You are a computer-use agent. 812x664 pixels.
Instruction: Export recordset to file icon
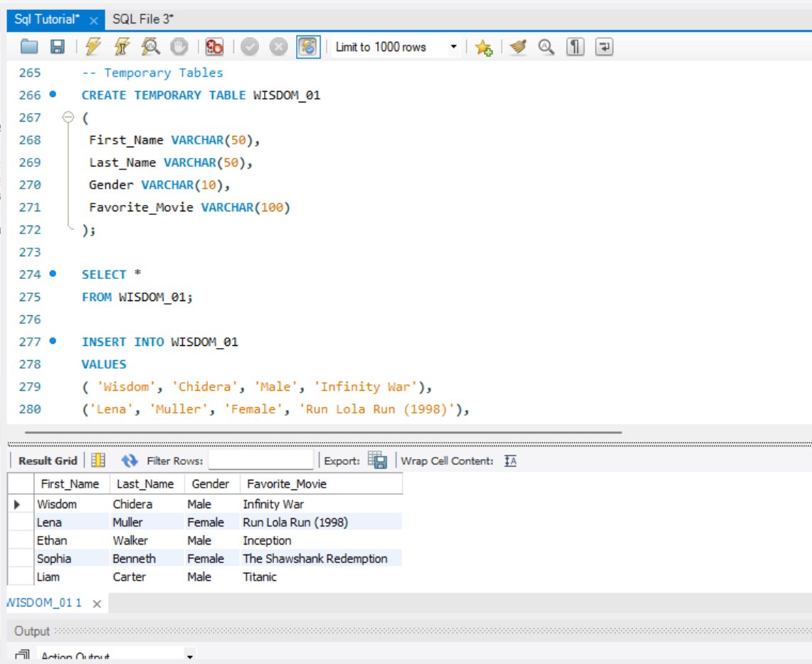(377, 460)
